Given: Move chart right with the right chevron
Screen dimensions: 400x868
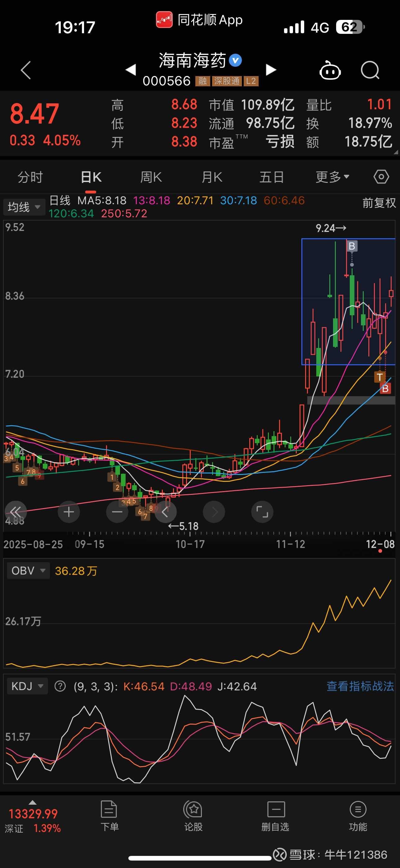Looking at the screenshot, I should 214,512.
